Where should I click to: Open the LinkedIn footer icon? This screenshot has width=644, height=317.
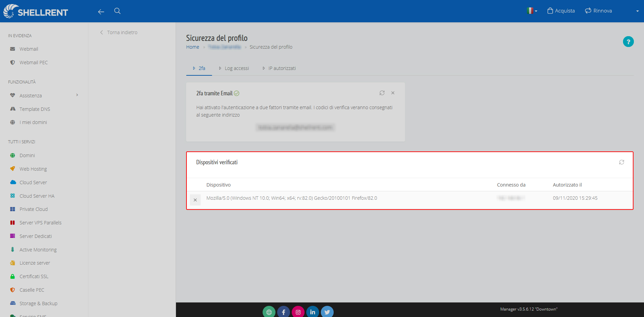pyautogui.click(x=313, y=312)
